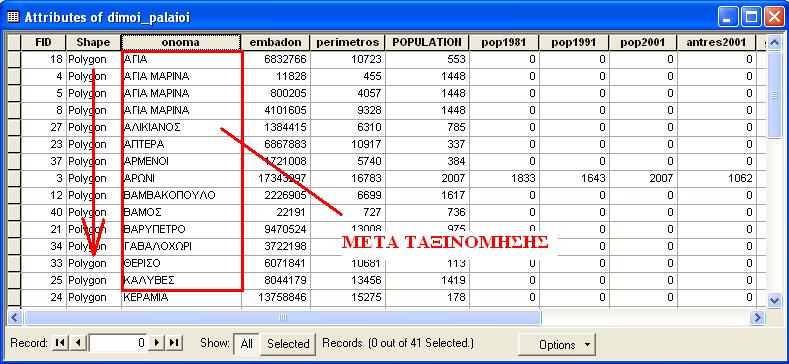Select the perimetros column header

(347, 42)
